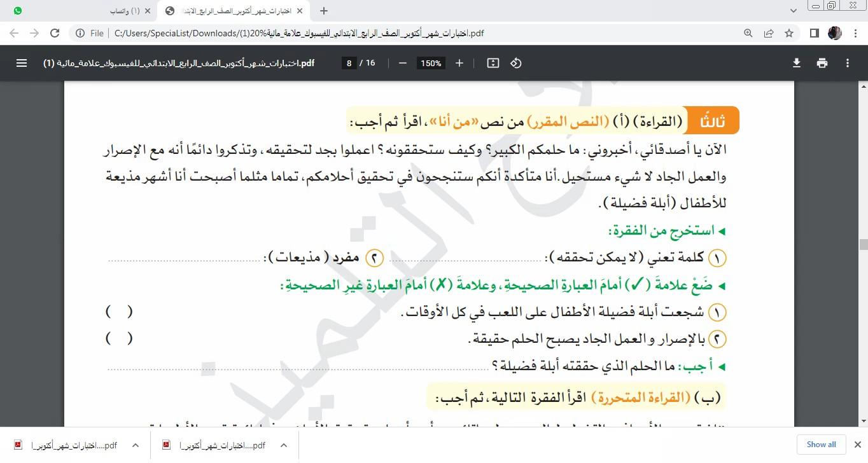Bookmark this page with star icon

point(789,33)
